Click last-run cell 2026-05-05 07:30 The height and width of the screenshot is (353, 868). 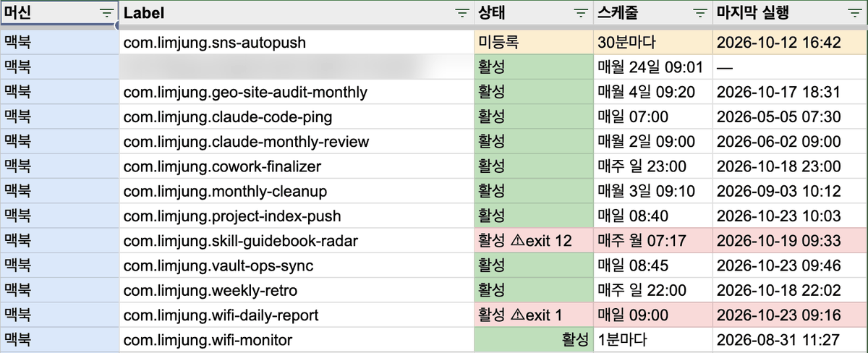pos(790,116)
